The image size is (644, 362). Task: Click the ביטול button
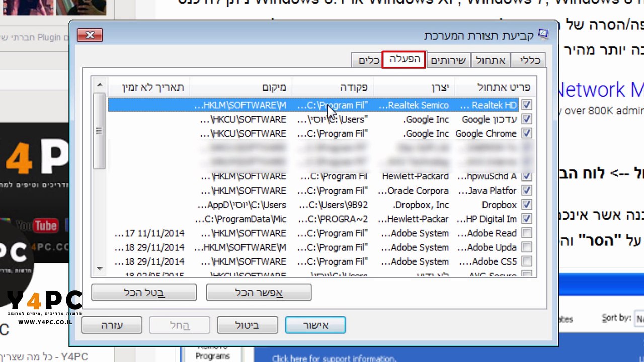coord(247,325)
